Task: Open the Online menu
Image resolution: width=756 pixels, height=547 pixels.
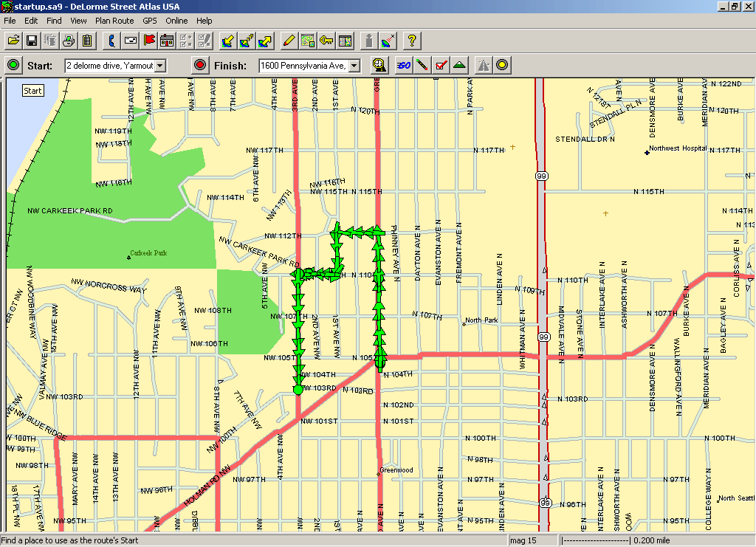Action: point(176,21)
